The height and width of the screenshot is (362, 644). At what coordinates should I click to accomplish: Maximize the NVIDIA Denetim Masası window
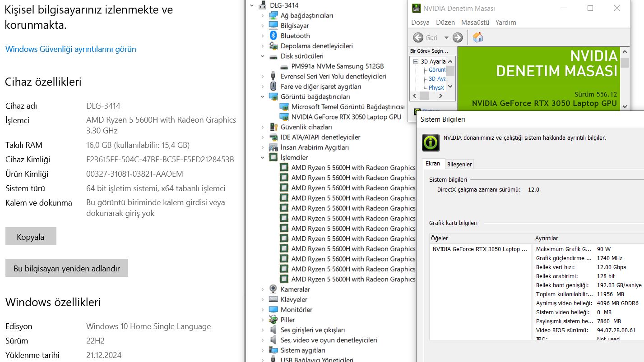coord(590,8)
